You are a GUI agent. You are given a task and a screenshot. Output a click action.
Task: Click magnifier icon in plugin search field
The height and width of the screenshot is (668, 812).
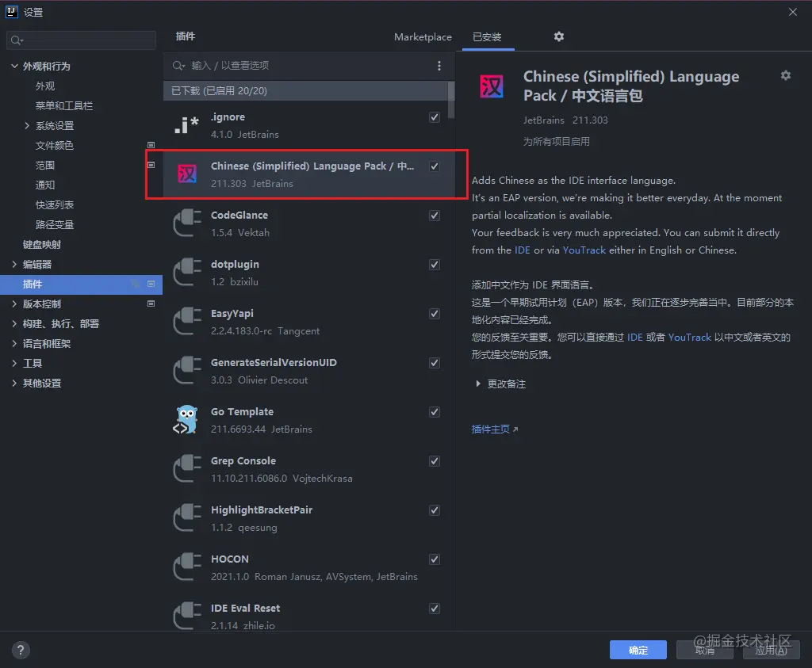[178, 66]
